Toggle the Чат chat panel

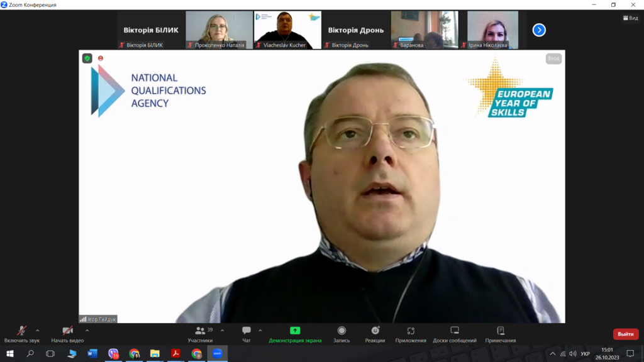point(247,331)
